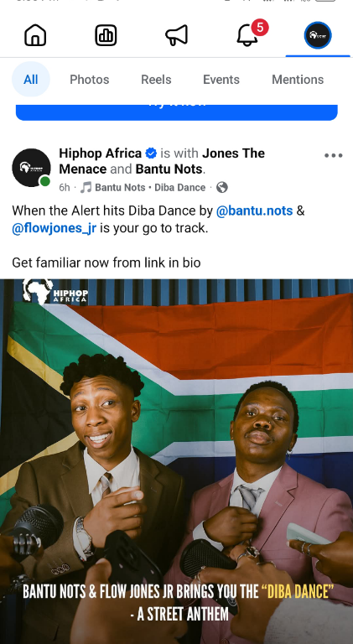Switch to the Events tab
The height and width of the screenshot is (644, 353).
tap(221, 80)
